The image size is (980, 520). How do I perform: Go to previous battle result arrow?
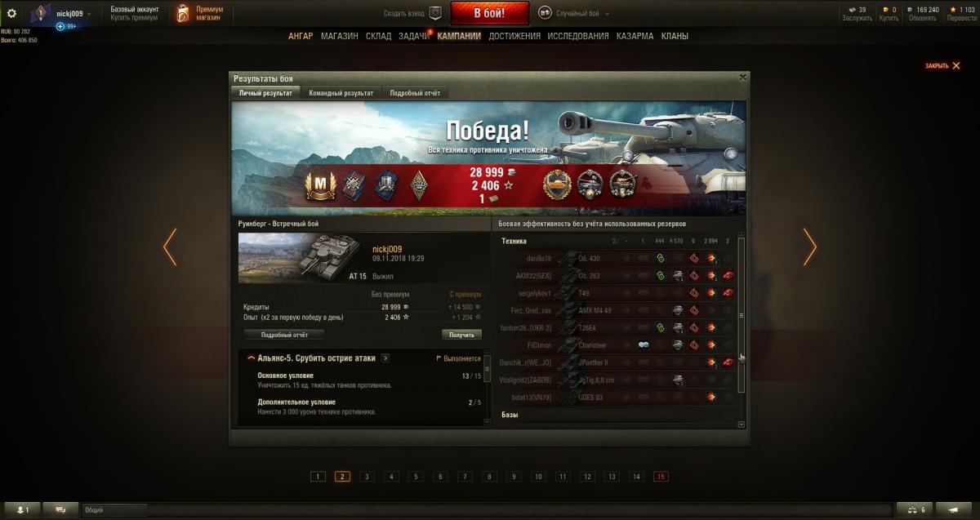[170, 247]
